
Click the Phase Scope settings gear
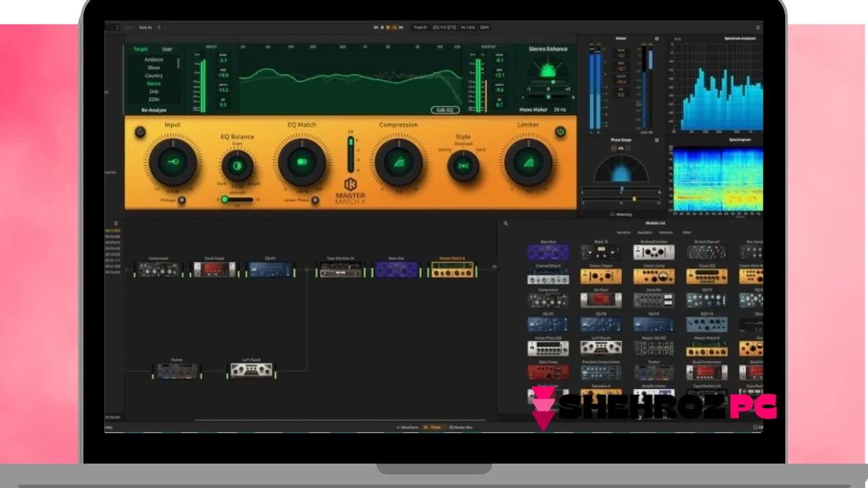click(656, 140)
